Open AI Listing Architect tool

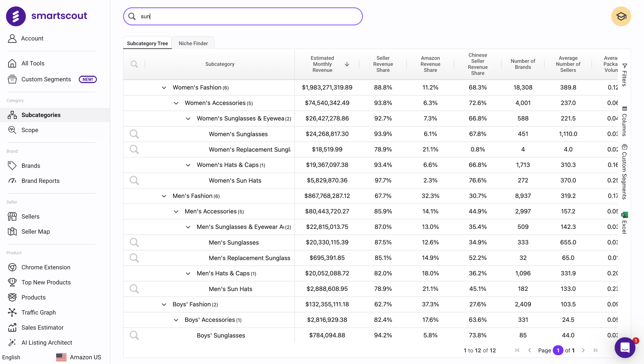[46, 343]
